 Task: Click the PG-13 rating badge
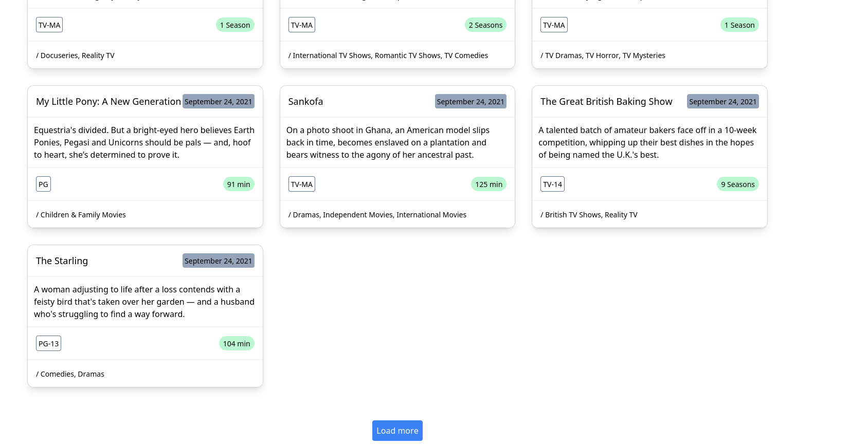(x=48, y=343)
